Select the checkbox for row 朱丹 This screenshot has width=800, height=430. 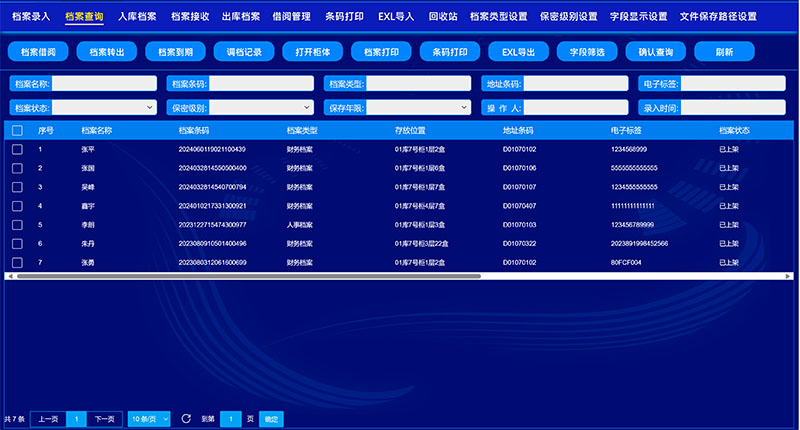coord(17,243)
